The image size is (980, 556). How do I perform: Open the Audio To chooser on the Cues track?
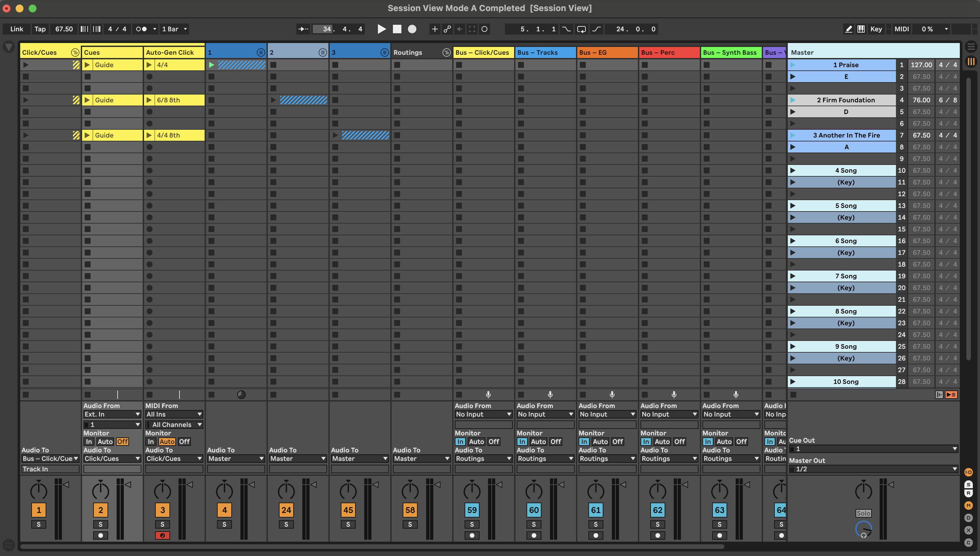pos(112,458)
